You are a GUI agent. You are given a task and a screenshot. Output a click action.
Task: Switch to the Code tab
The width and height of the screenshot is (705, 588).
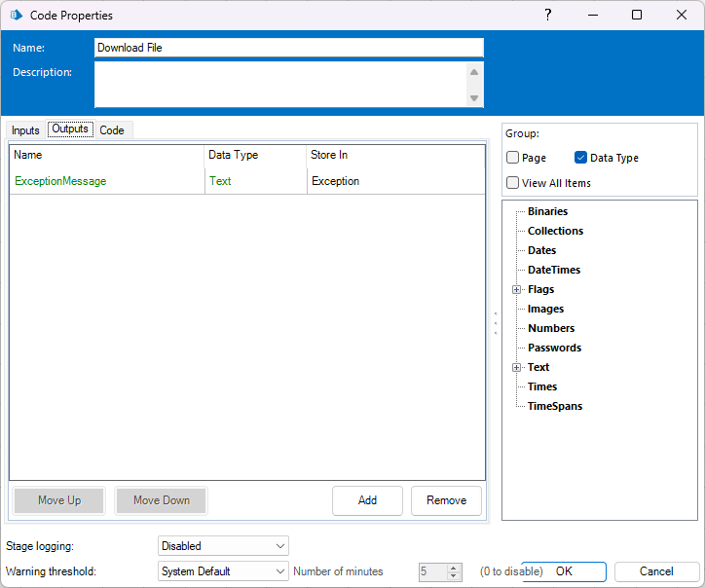click(112, 130)
